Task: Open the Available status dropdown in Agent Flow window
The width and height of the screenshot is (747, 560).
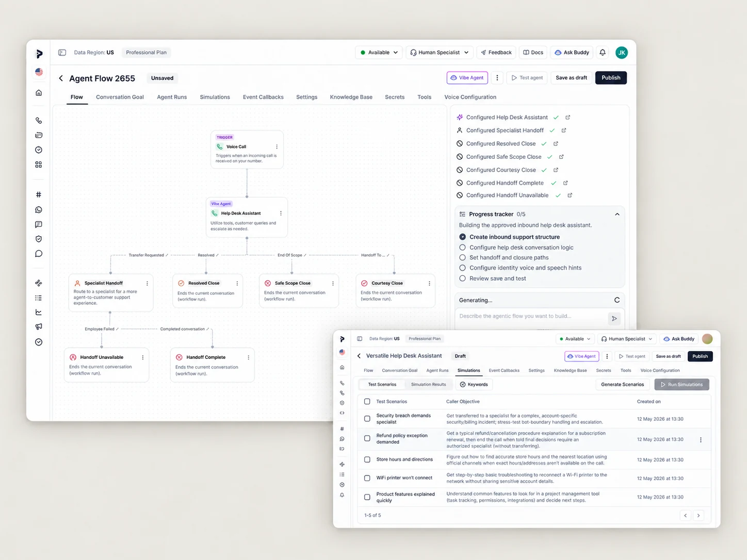Action: click(x=379, y=52)
